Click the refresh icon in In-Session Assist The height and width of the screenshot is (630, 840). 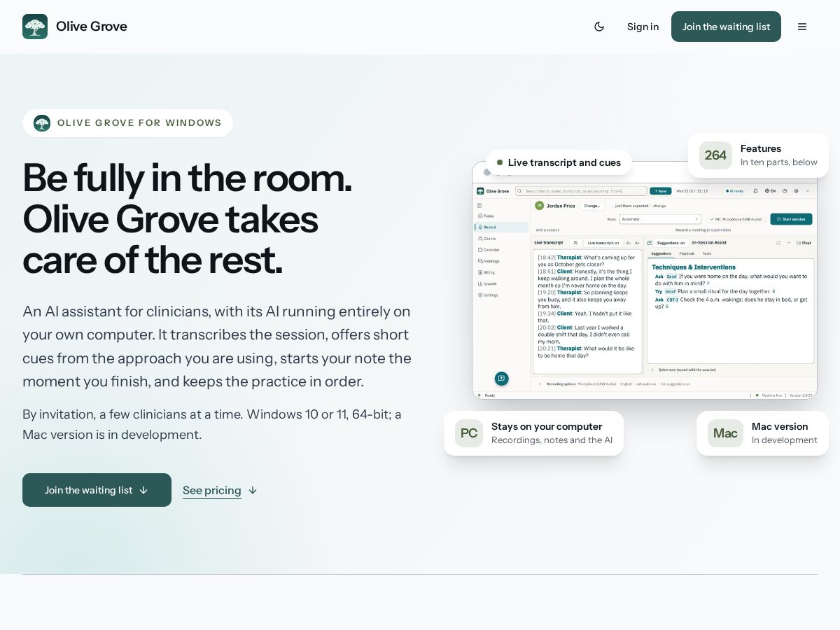click(x=778, y=243)
